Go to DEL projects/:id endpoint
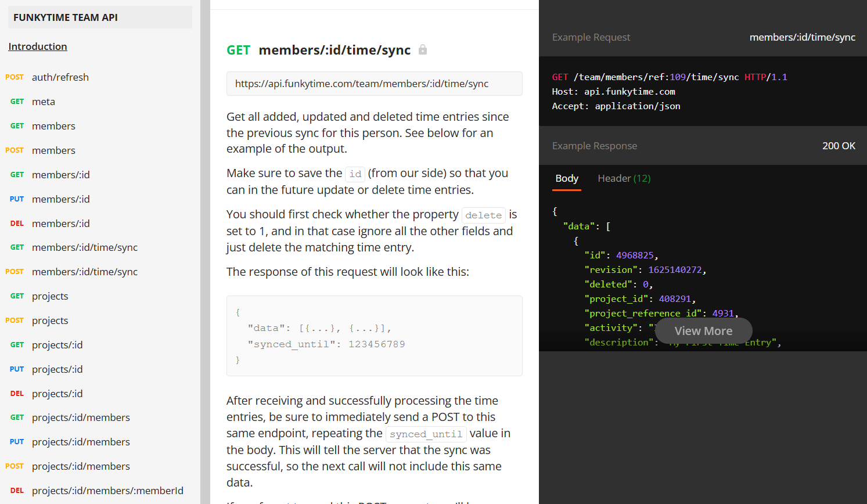The image size is (867, 504). (46, 394)
